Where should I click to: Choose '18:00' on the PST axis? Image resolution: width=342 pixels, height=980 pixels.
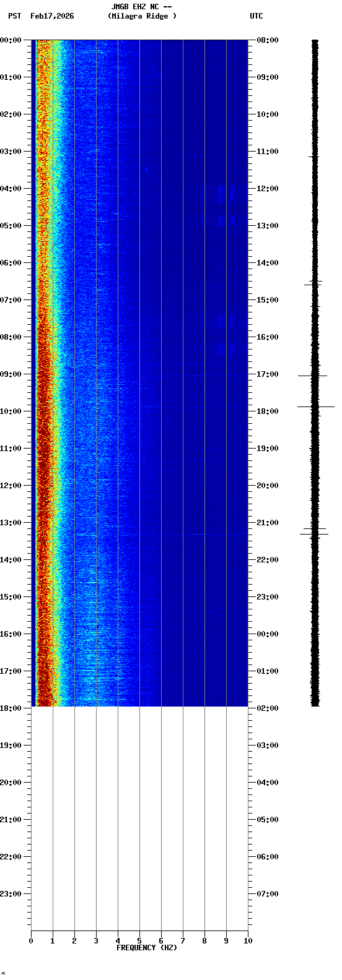point(10,708)
